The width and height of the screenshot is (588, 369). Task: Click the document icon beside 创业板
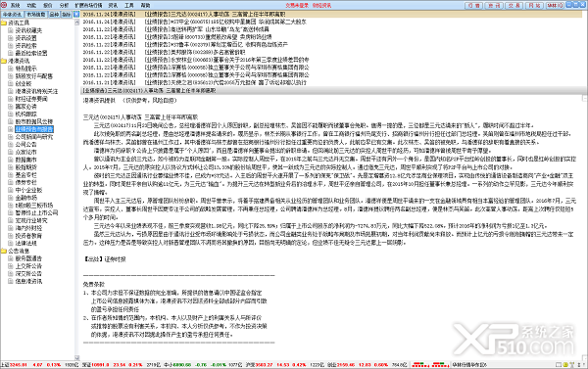[x=11, y=83]
